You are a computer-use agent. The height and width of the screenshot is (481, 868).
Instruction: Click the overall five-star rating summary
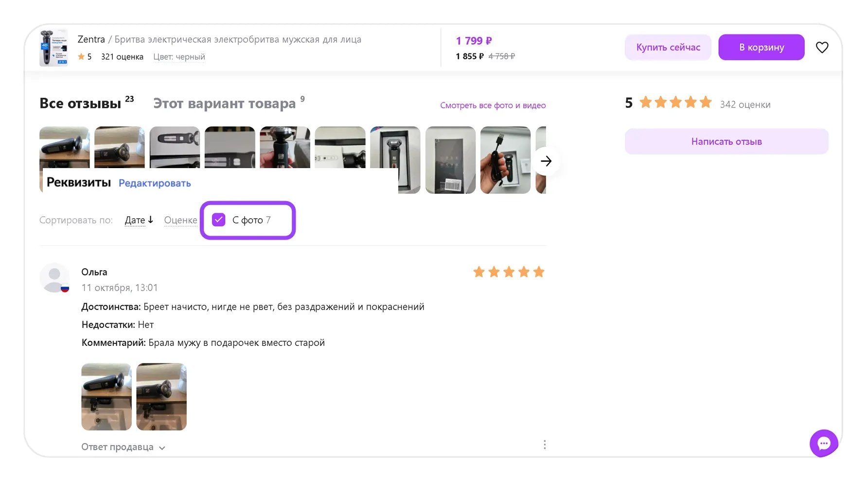click(x=675, y=103)
